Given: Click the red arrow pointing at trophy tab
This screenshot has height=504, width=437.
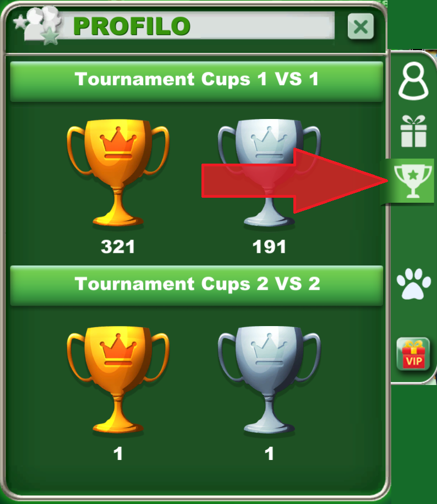Looking at the screenshot, I should click(295, 181).
